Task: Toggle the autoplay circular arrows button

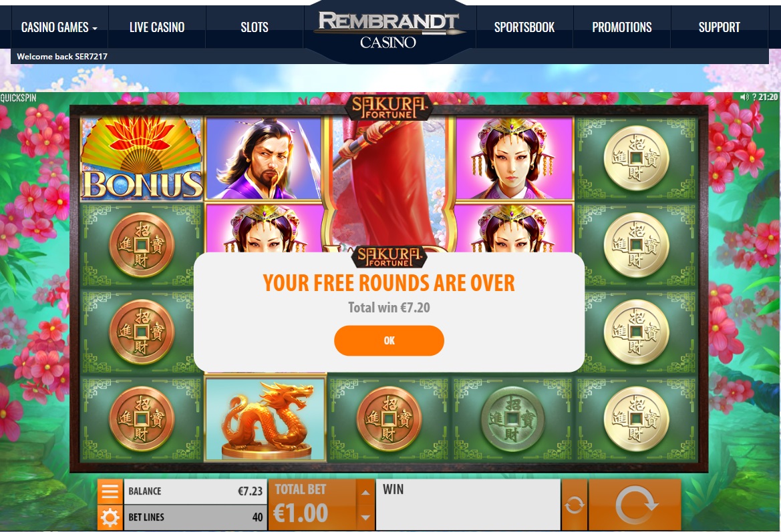Action: [575, 505]
